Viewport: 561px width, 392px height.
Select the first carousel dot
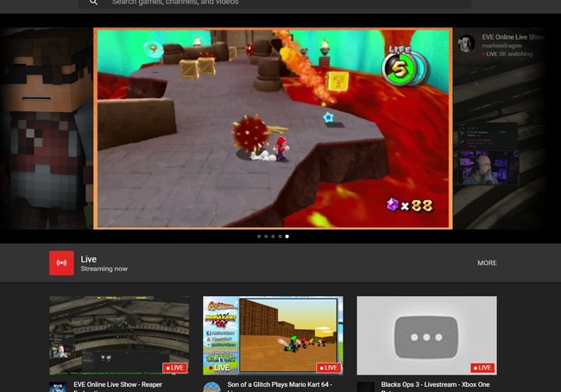259,237
